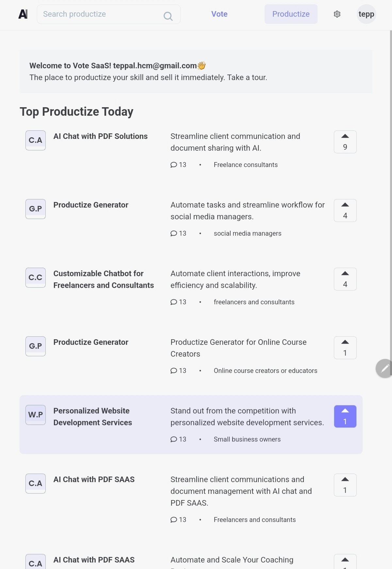Click the C.C avatar for Customizable Chatbot

(36, 277)
